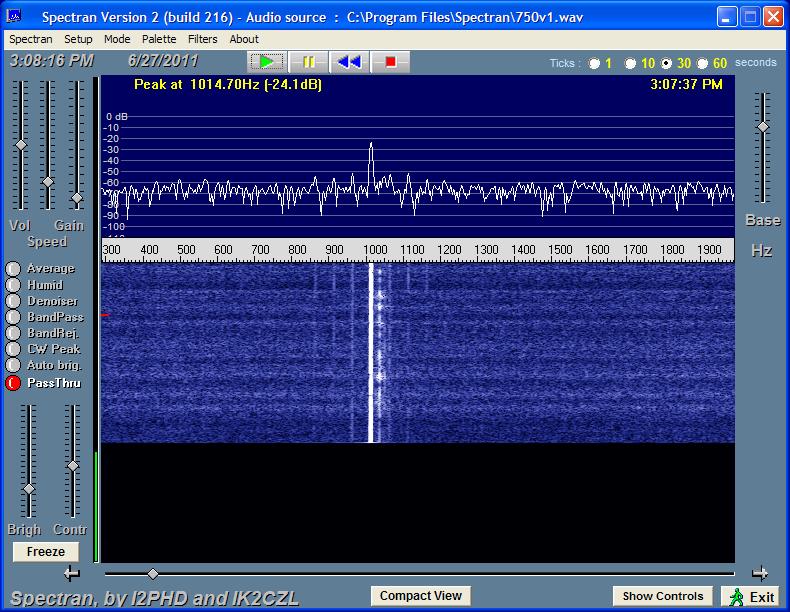Click 1000 on the frequency ruler
790x612 pixels.
click(375, 250)
